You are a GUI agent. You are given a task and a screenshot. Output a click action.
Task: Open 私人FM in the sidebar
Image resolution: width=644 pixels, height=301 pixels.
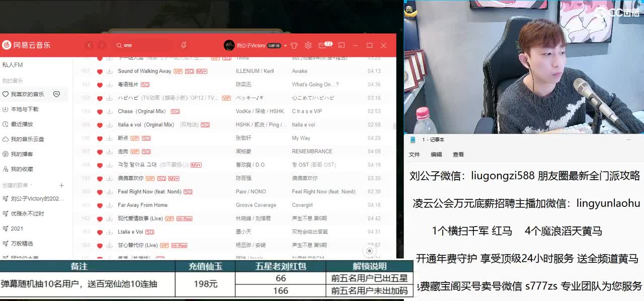coord(13,65)
